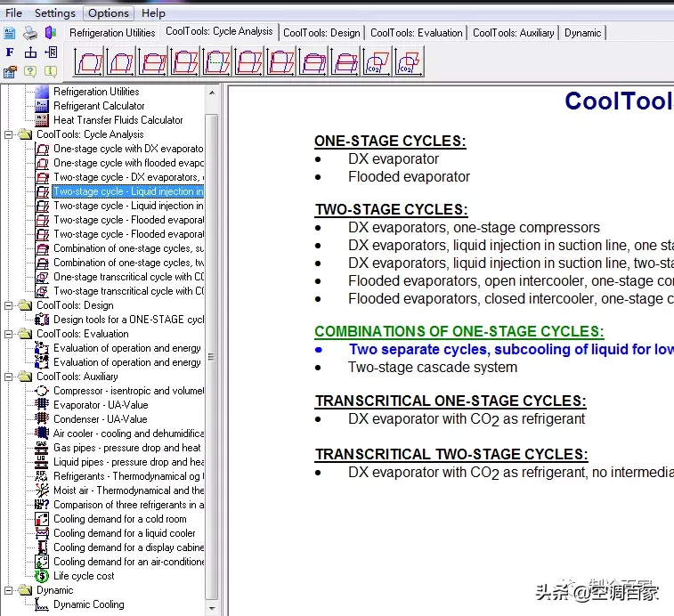Click the sixth cycle diagram toolbar button

pyautogui.click(x=249, y=62)
